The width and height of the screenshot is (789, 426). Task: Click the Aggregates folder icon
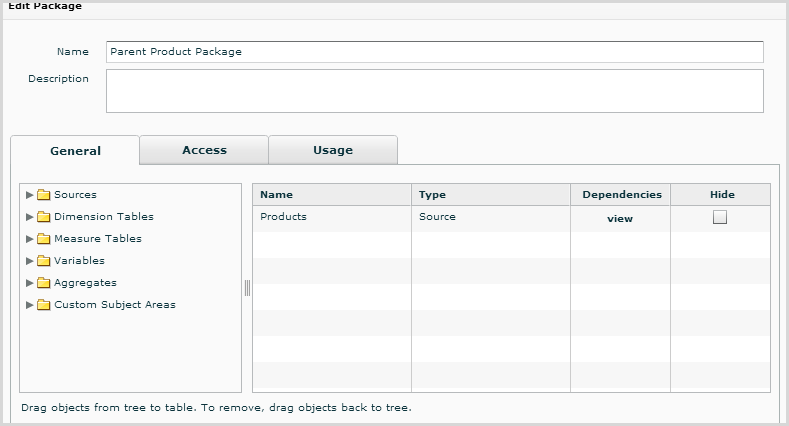coord(44,283)
